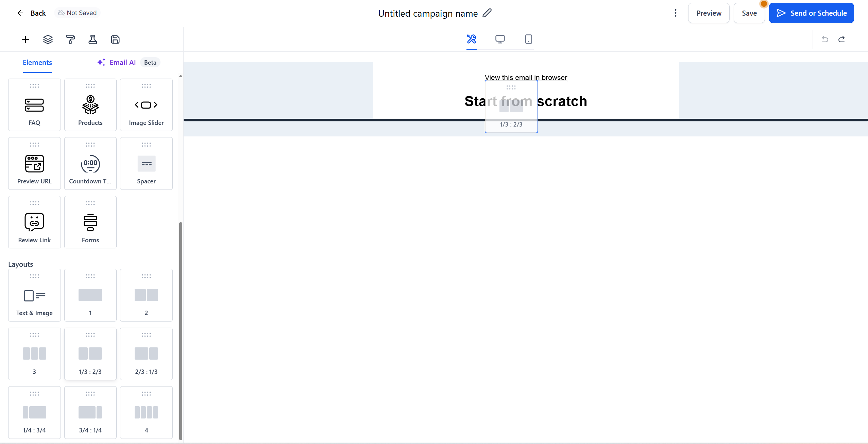This screenshot has width=868, height=444.
Task: Click the Send or Schedule button
Action: coord(811,13)
